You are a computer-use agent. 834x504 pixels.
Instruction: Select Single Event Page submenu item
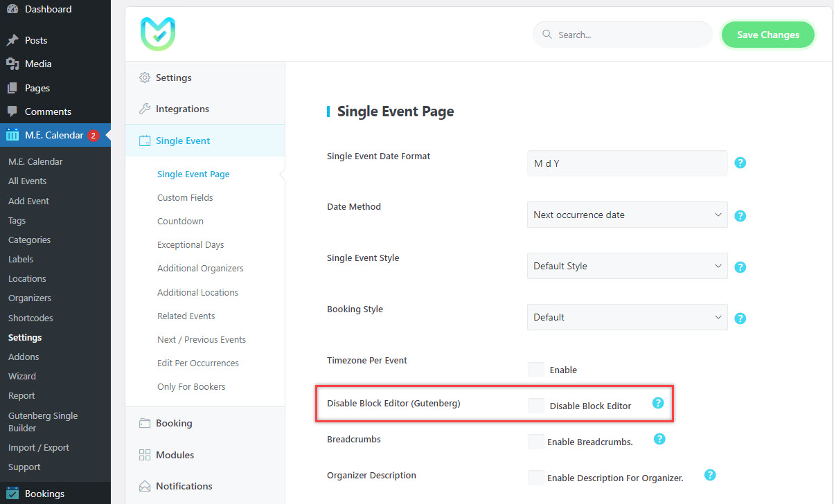pyautogui.click(x=193, y=174)
